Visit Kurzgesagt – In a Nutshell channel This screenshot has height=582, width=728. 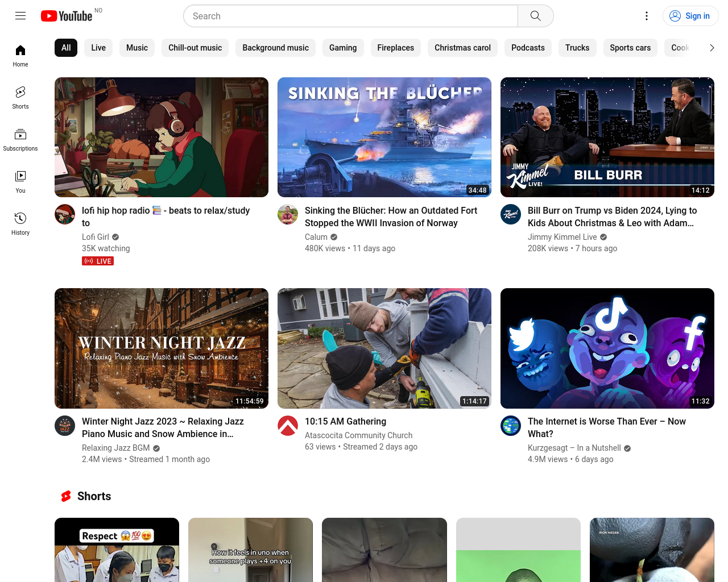coord(574,448)
